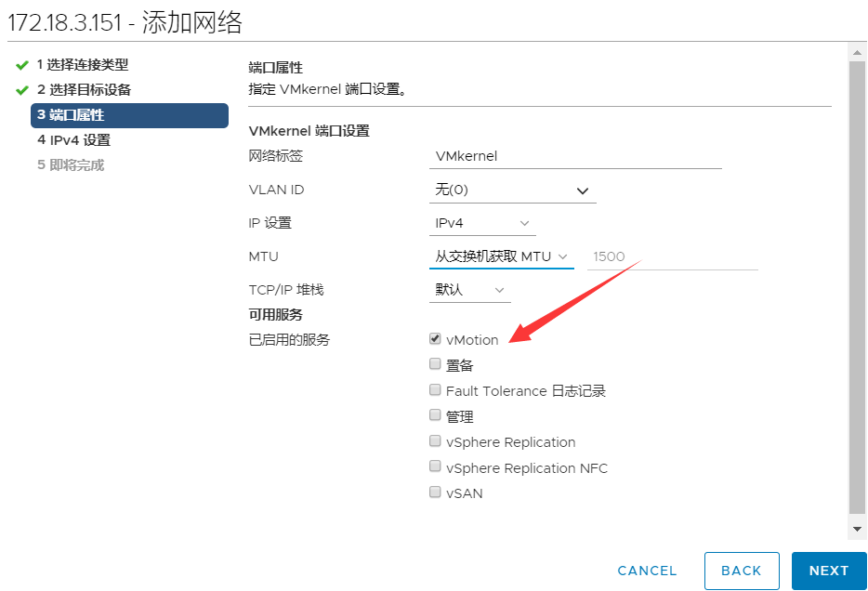
Task: Click the 网络标签 VMkernel input field
Action: point(575,157)
